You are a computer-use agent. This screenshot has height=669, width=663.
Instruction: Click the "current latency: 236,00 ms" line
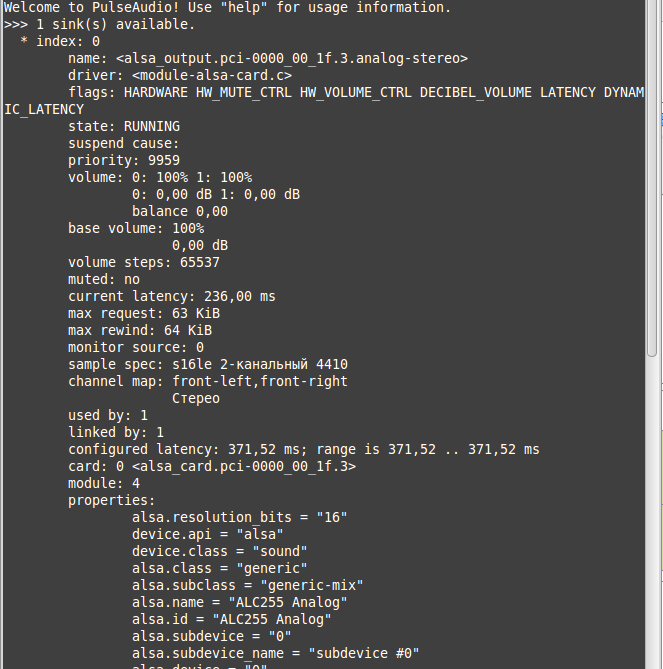click(x=172, y=297)
